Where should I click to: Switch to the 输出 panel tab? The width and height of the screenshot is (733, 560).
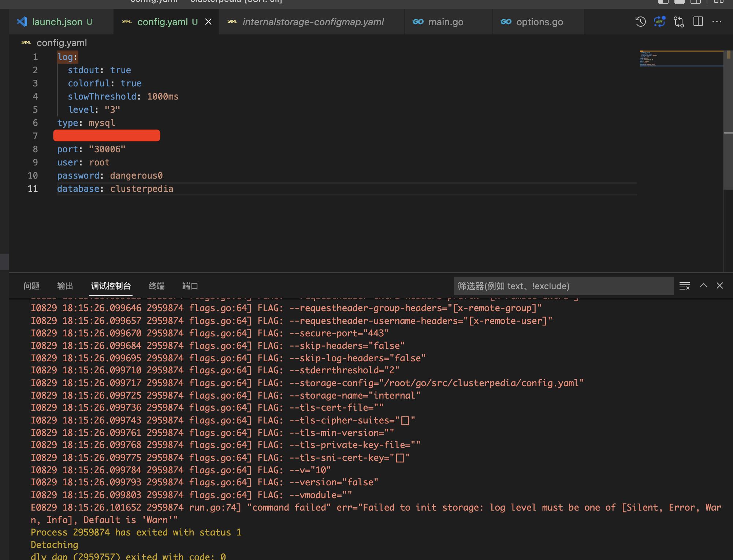click(x=65, y=286)
